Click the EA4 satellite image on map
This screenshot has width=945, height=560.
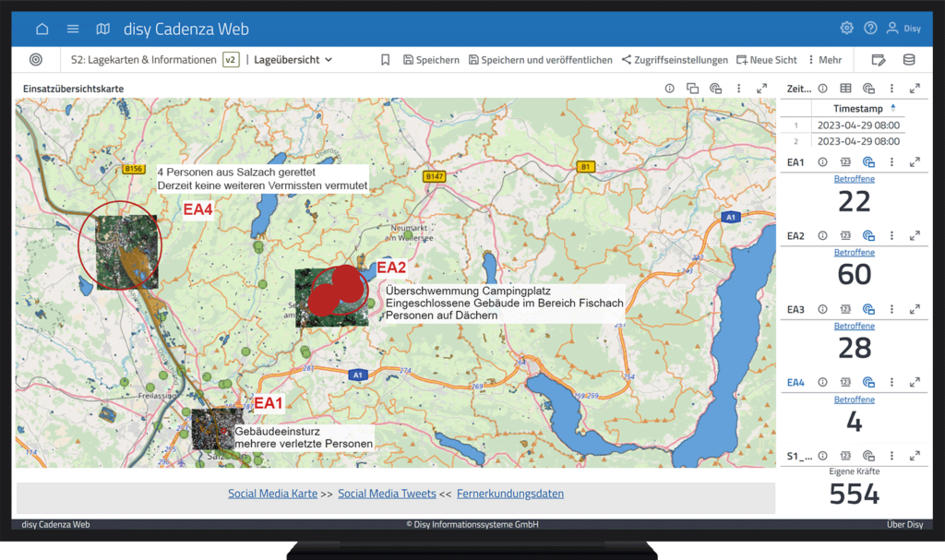point(127,252)
